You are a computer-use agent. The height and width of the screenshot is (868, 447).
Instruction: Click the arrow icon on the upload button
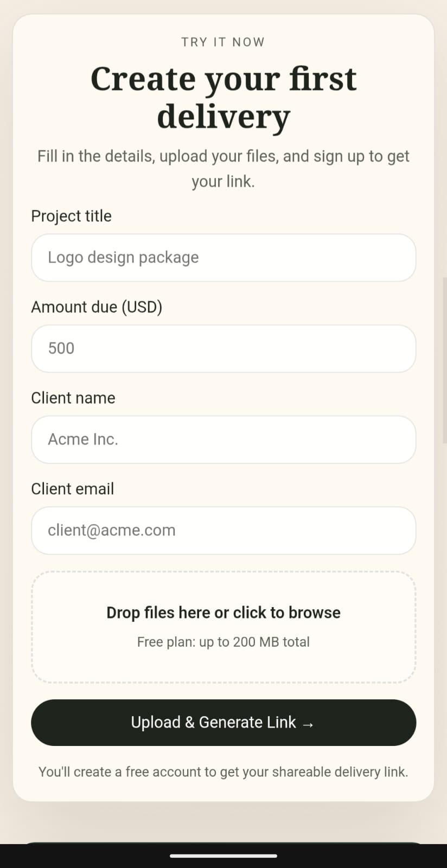[x=308, y=724]
